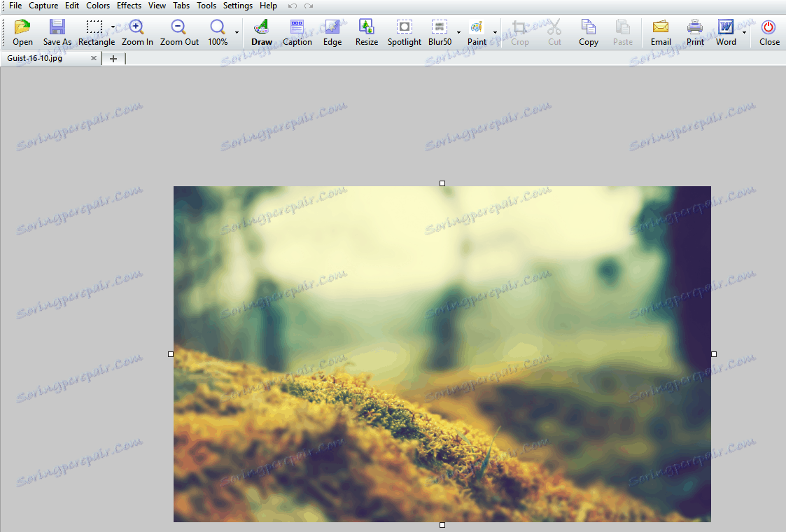Screen dimensions: 786x532
Task: Open the Effects menu
Action: pyautogui.click(x=129, y=6)
